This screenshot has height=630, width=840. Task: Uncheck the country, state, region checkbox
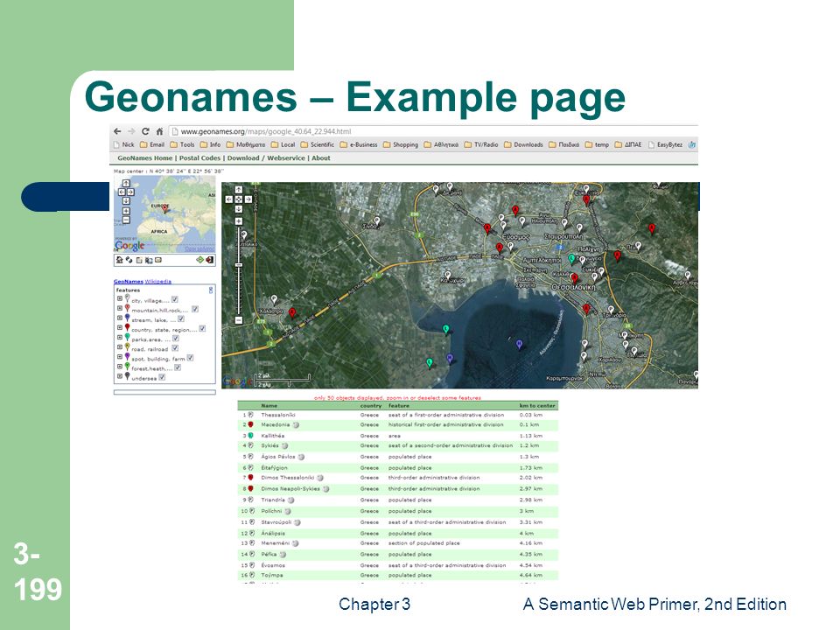[x=202, y=329]
